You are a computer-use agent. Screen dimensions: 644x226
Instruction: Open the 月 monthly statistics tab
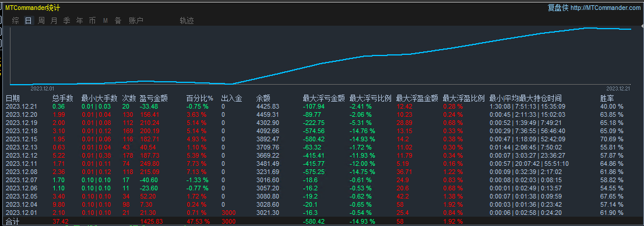click(54, 20)
